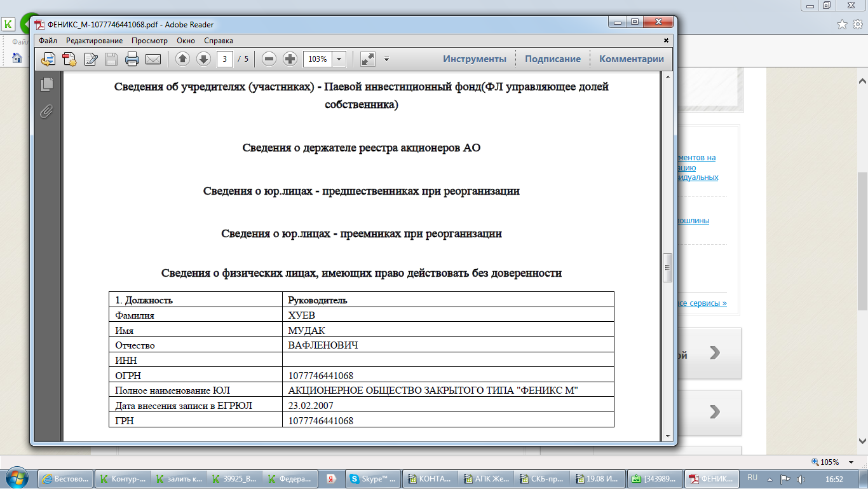Zoom in with plus button
The image size is (868, 491).
pyautogui.click(x=290, y=59)
